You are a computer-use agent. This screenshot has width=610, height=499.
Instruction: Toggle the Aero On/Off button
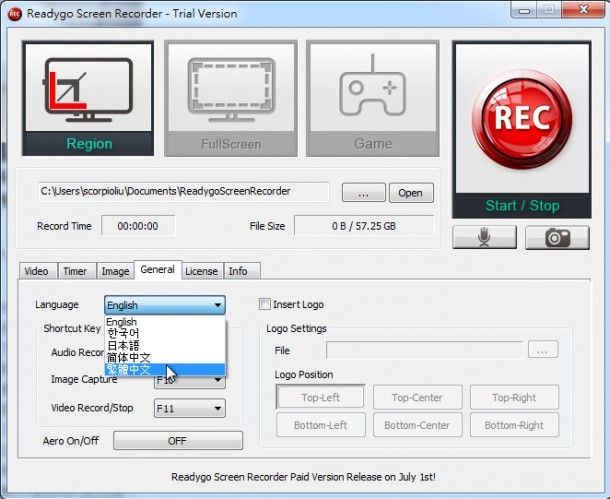pos(177,440)
